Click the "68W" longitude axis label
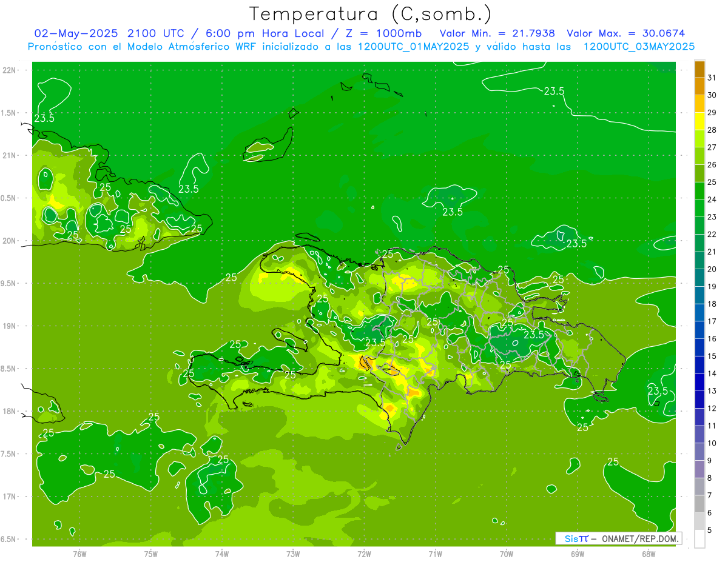The height and width of the screenshot is (562, 728). [x=649, y=554]
